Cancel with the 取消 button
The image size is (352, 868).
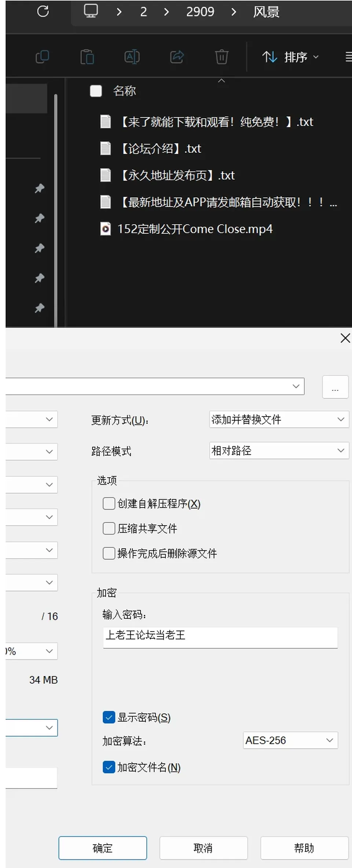point(203,848)
